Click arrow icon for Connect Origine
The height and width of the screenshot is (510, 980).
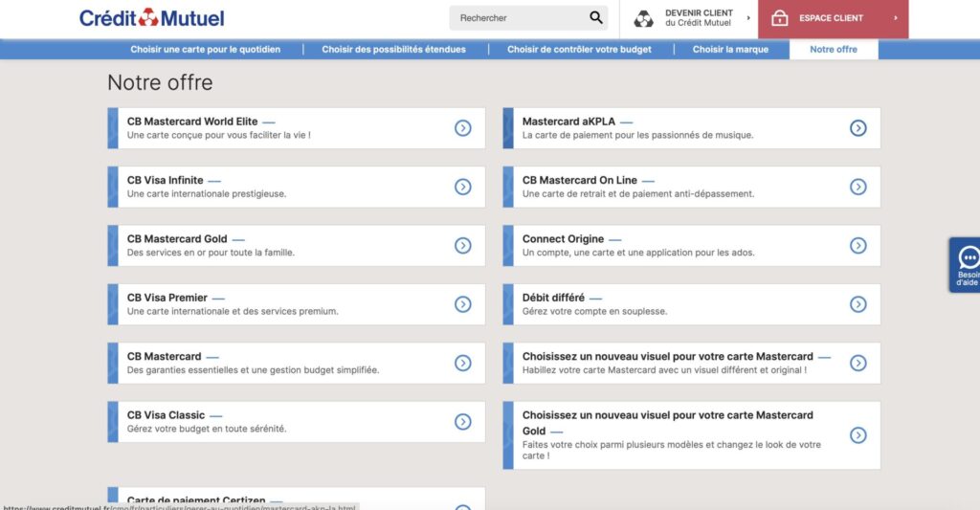pyautogui.click(x=858, y=246)
